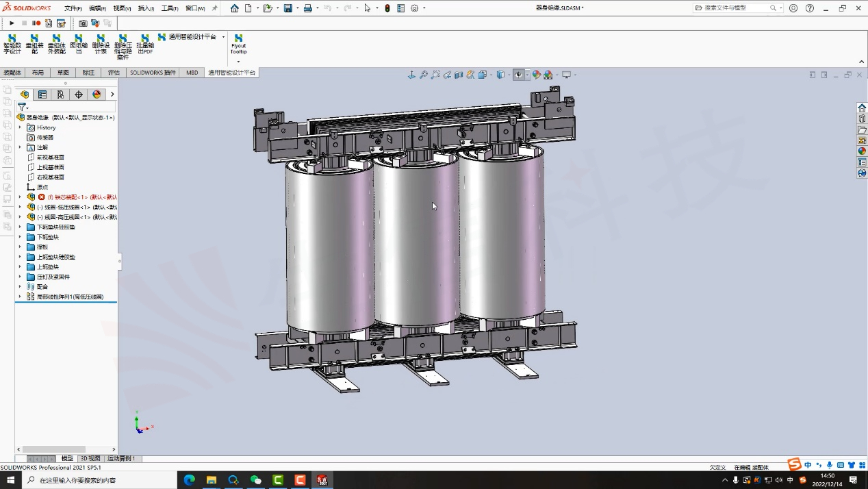The width and height of the screenshot is (868, 489).
Task: Click the macro Record/Pause button
Action: point(36,23)
